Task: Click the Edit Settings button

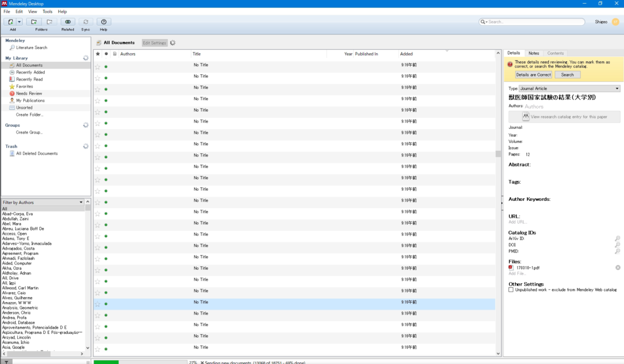Action: [x=155, y=43]
